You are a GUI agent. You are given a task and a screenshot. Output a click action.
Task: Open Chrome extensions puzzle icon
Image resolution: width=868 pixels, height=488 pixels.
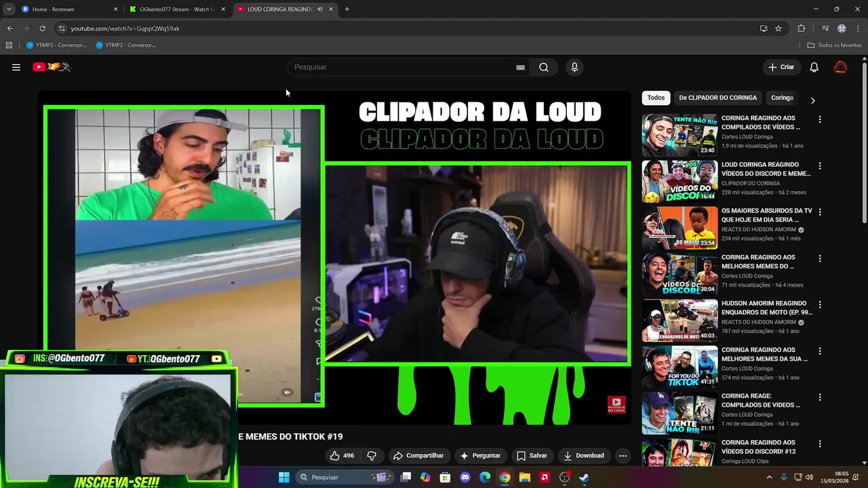[802, 28]
